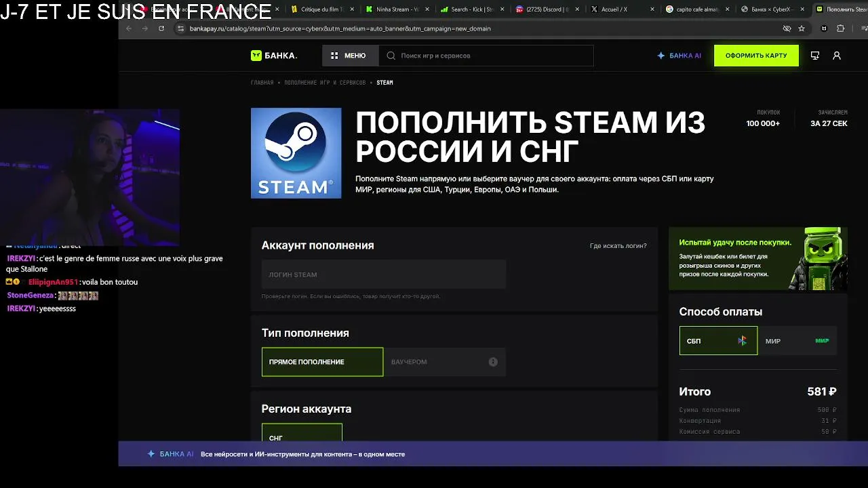The width and height of the screenshot is (868, 488).
Task: Close the Discord tab
Action: [x=578, y=9]
